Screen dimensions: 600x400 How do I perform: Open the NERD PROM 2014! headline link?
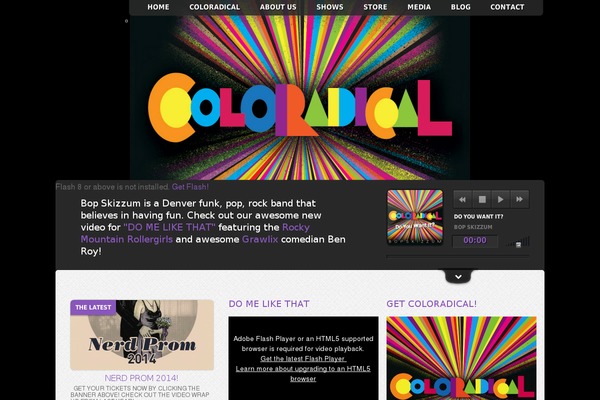(x=141, y=378)
